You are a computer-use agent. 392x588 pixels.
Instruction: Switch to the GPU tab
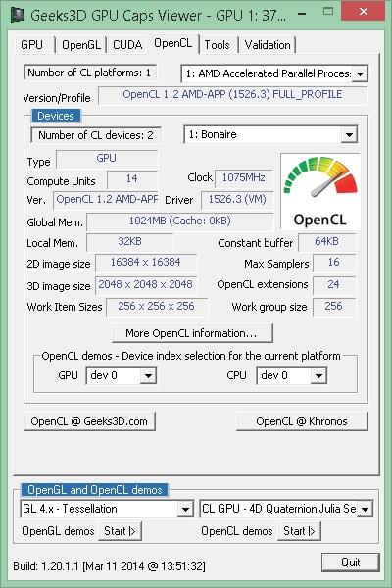(32, 45)
